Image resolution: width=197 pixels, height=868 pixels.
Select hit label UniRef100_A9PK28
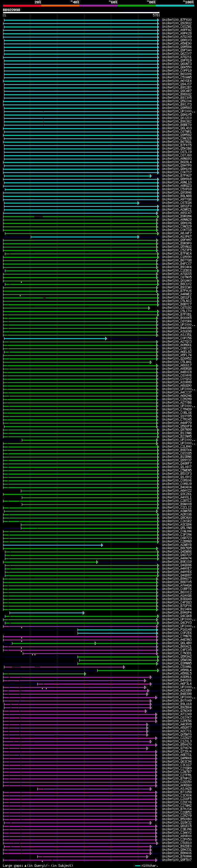point(176,33)
